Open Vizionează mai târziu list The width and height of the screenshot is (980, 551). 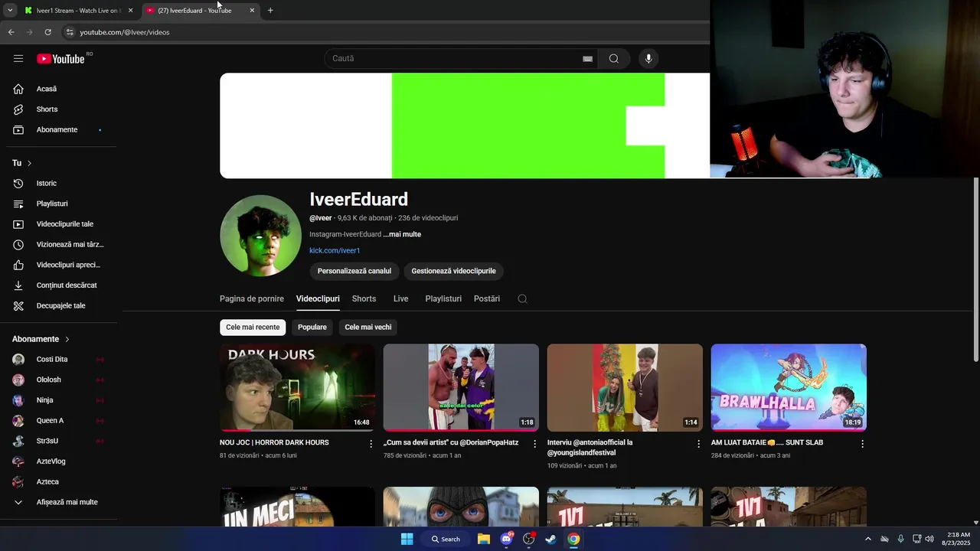tap(60, 245)
